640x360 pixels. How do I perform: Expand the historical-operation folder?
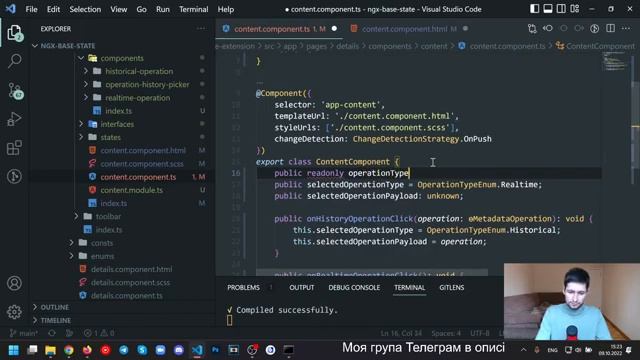(86, 71)
